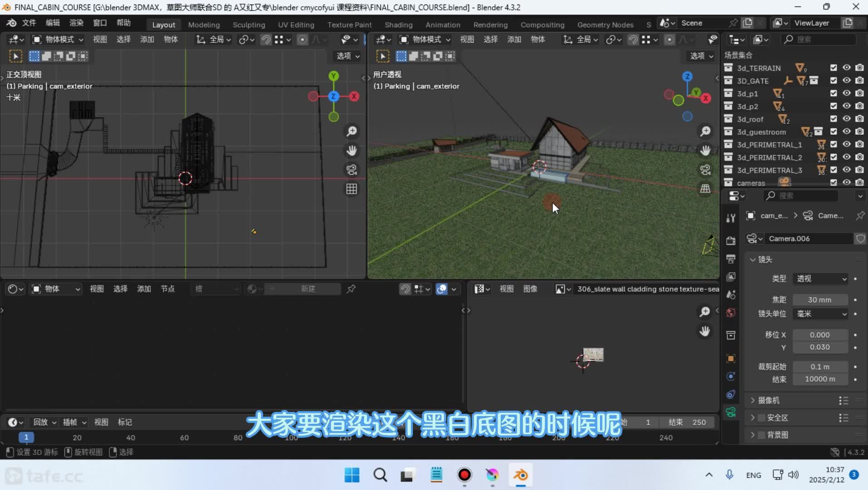
Task: Open the World properties tab icon
Action: click(730, 313)
